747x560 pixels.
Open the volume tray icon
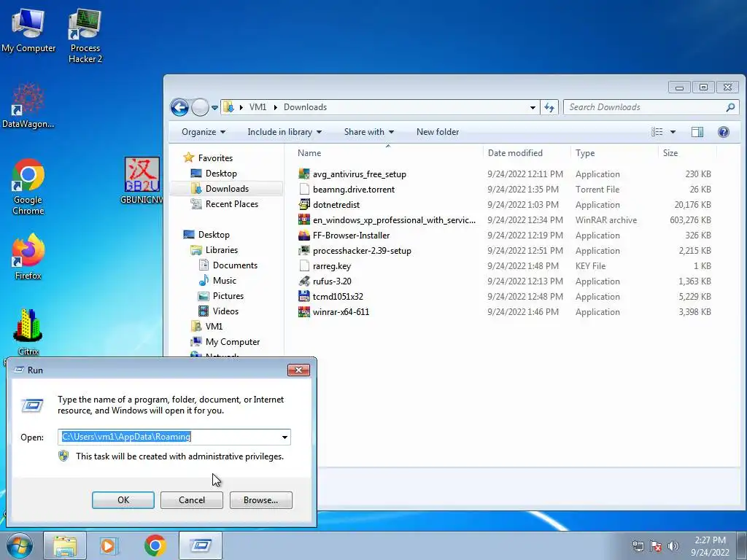pos(673,545)
